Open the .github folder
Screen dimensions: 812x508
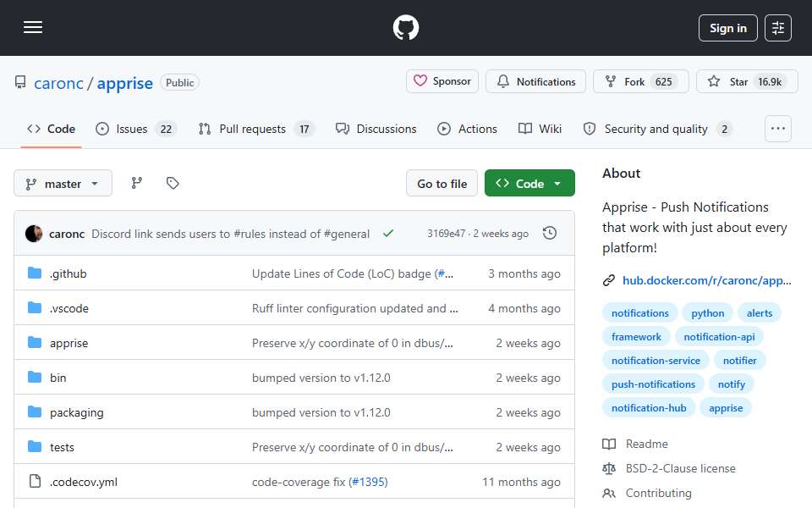69,273
